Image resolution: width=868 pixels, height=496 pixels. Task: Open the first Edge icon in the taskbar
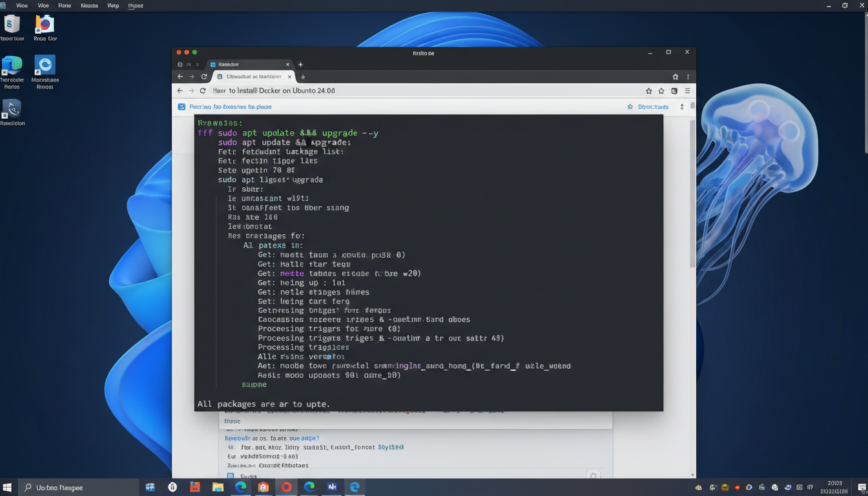[x=241, y=488]
